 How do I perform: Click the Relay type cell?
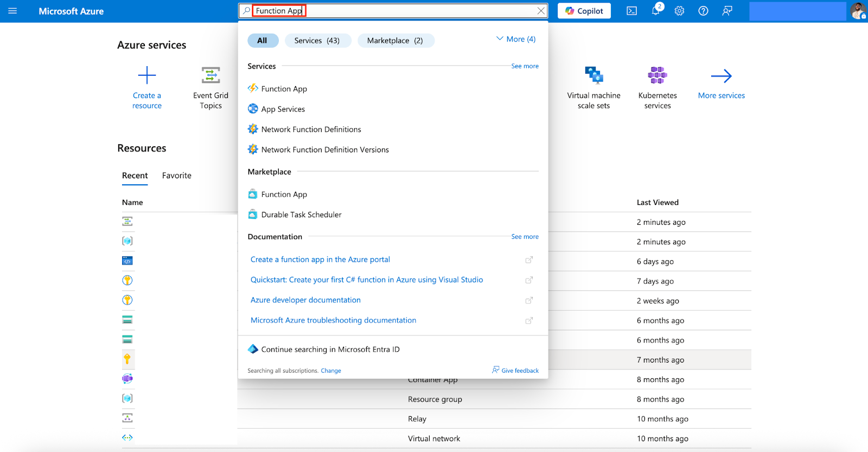[417, 419]
